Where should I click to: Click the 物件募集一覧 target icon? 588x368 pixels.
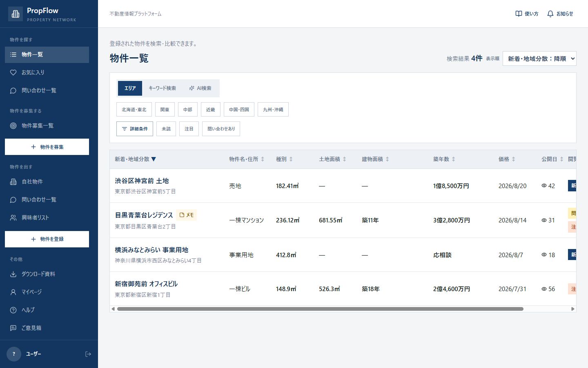coord(13,126)
